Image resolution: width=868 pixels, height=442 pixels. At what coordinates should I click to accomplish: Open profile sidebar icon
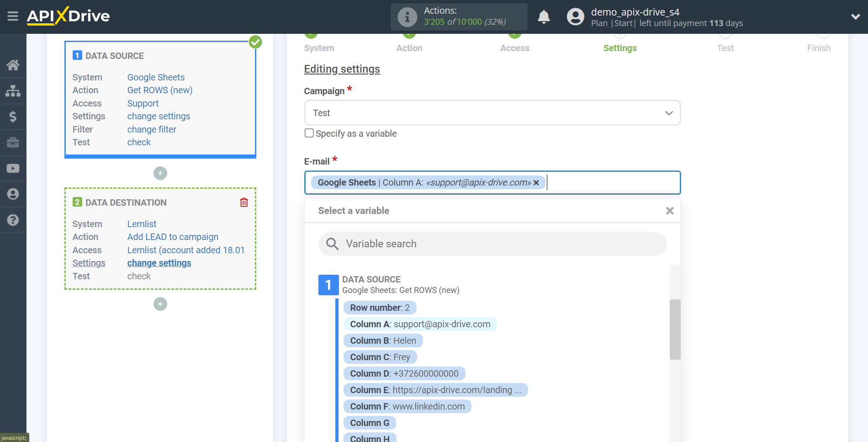13,194
